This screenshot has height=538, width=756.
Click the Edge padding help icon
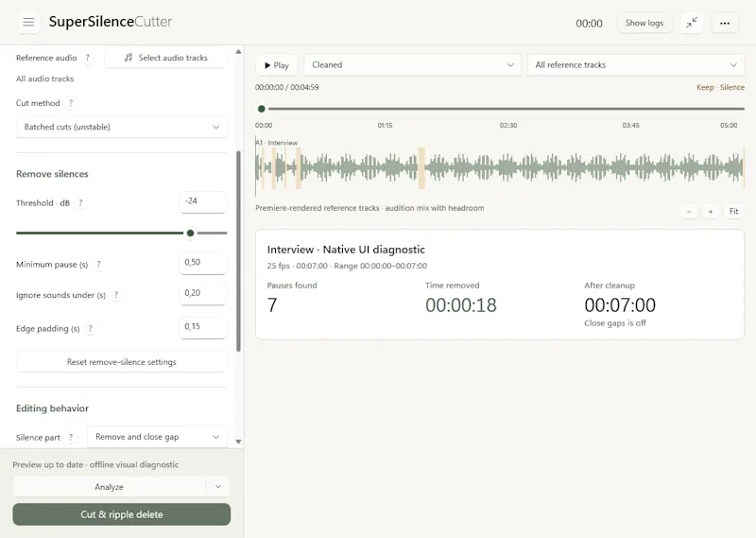pyautogui.click(x=90, y=329)
